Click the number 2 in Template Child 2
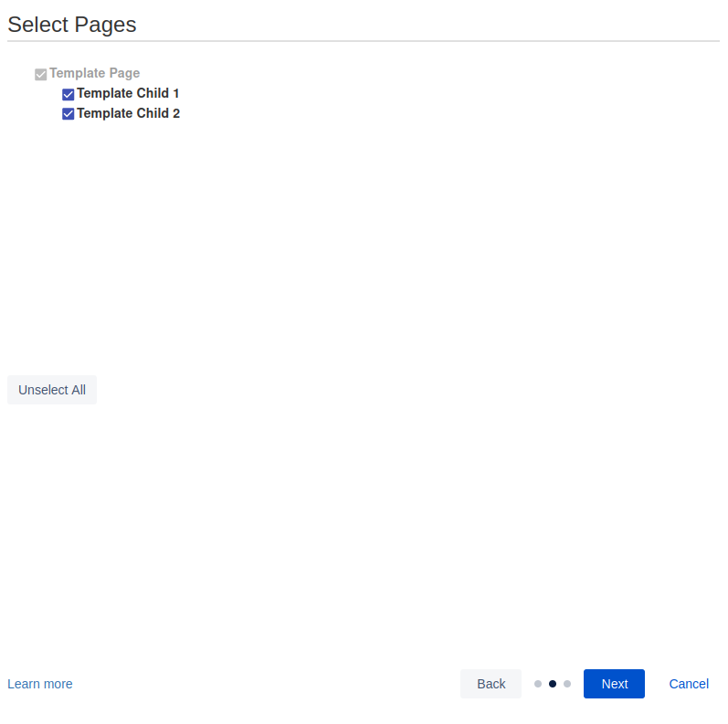Screen dimensions: 728x724 [x=176, y=113]
